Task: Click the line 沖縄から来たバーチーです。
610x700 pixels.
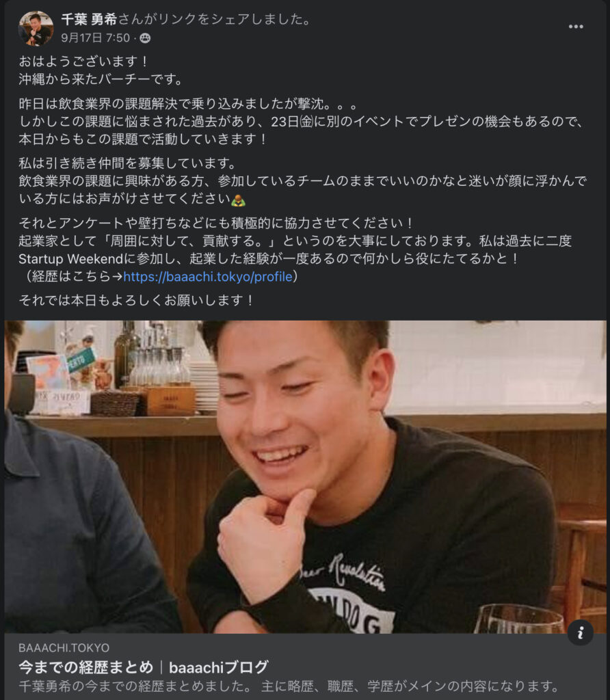Action: (x=101, y=79)
